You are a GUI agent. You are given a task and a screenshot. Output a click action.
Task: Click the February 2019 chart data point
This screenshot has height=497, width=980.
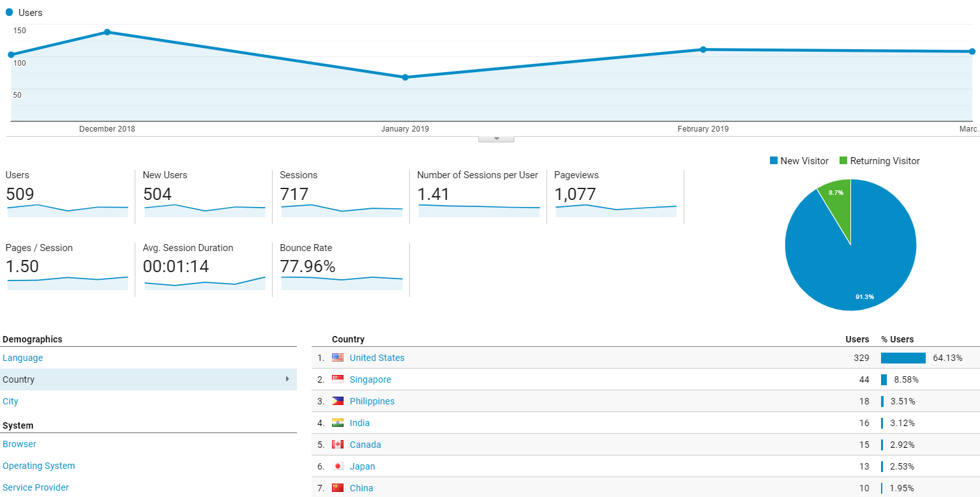(x=703, y=49)
